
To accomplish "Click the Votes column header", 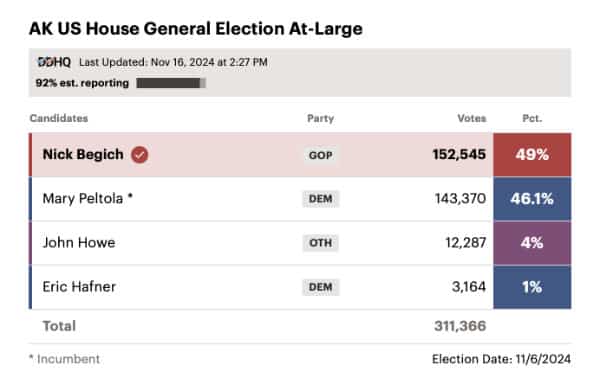I will 472,118.
